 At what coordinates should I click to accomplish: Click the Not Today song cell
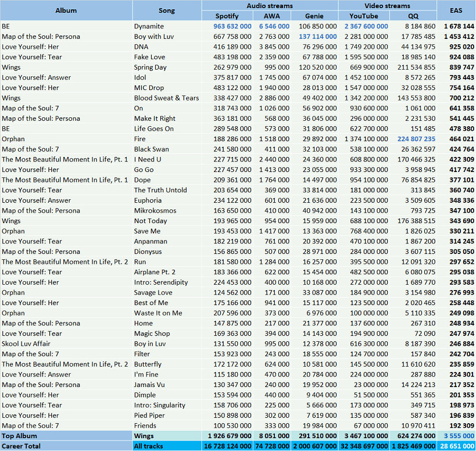(x=167, y=221)
